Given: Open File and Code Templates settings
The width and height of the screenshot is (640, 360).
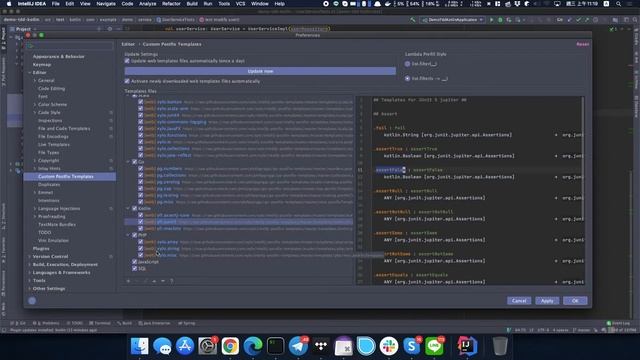Looking at the screenshot, I should [64, 129].
